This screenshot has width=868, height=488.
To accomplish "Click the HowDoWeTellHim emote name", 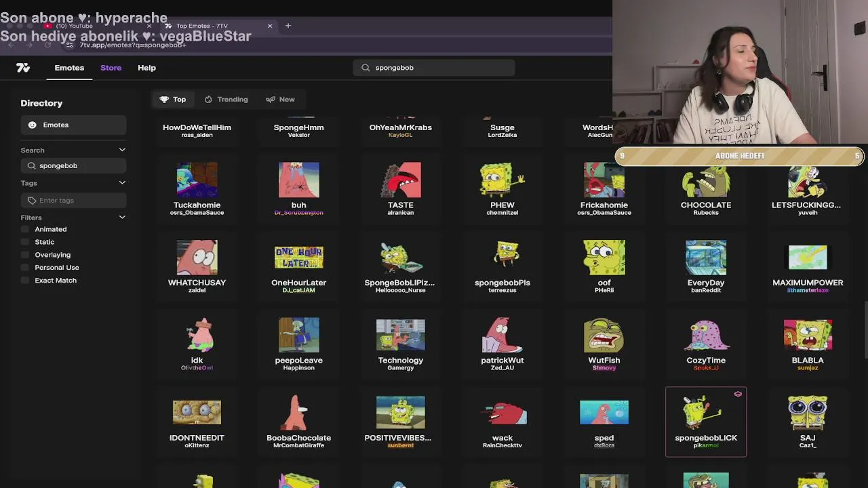I will [x=197, y=127].
